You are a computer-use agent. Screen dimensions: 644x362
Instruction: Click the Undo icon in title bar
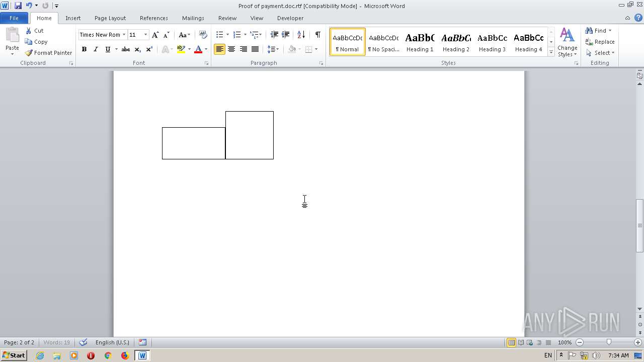(x=29, y=6)
